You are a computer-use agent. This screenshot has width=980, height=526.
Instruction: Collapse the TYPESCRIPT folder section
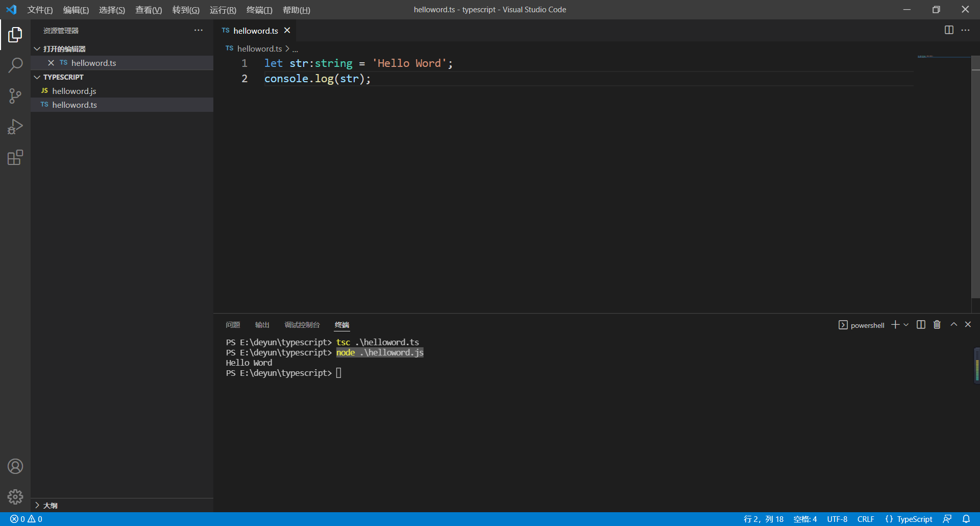point(37,77)
